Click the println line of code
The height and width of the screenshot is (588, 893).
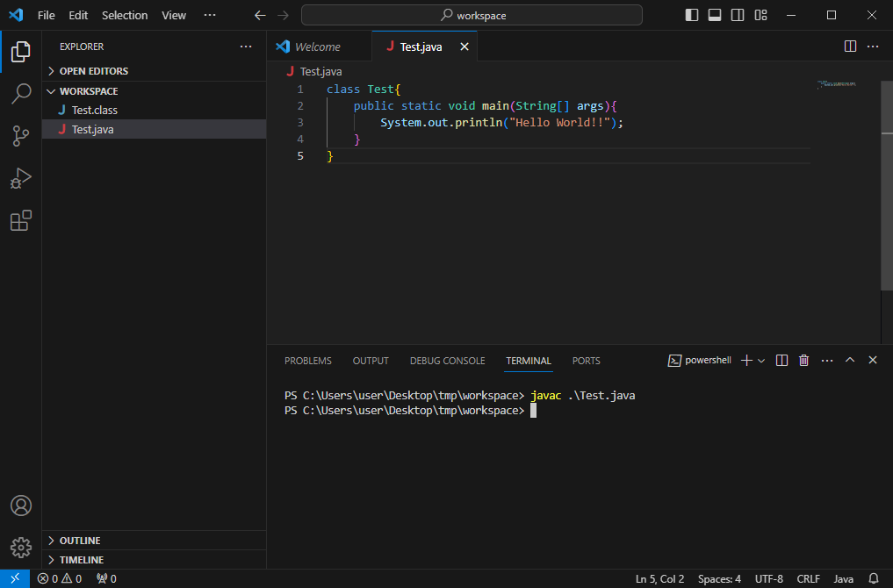501,122
